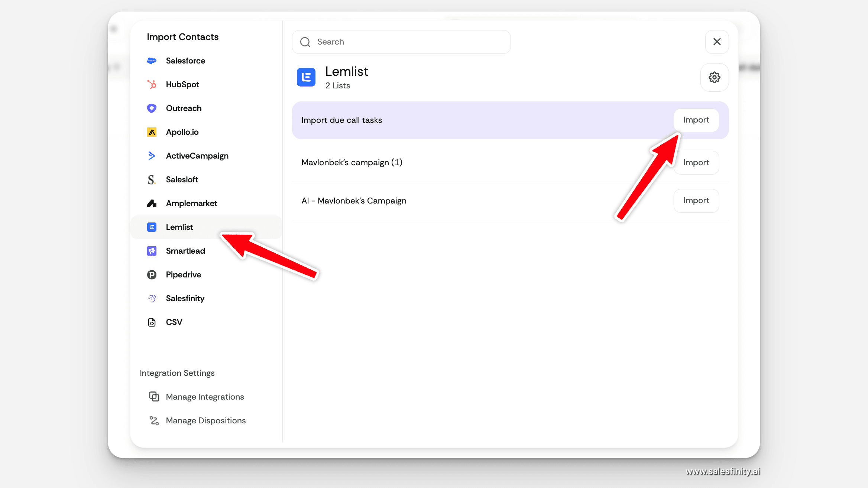Image resolution: width=868 pixels, height=488 pixels.
Task: Click the Salesforce cloud icon
Action: pos(152,61)
